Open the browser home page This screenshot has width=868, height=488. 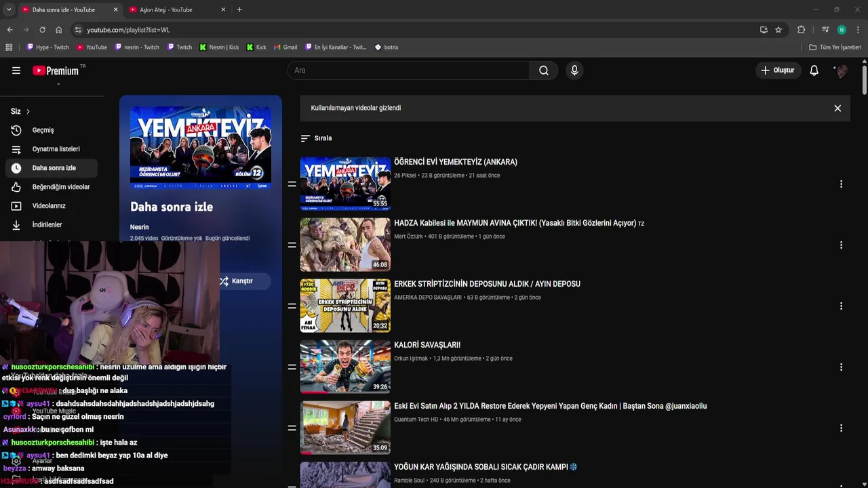[58, 30]
